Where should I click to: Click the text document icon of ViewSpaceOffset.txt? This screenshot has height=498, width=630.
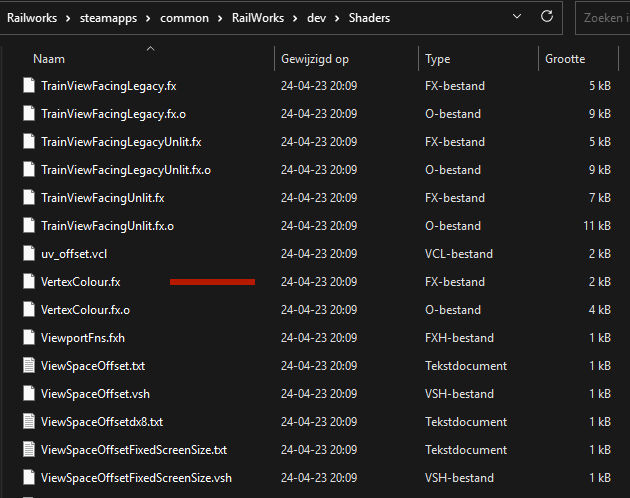coord(29,366)
